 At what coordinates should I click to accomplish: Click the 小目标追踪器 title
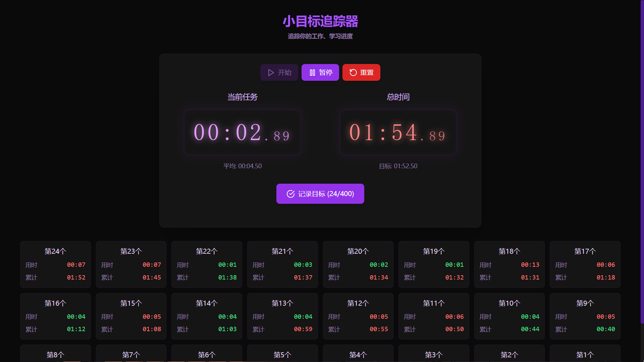(320, 21)
